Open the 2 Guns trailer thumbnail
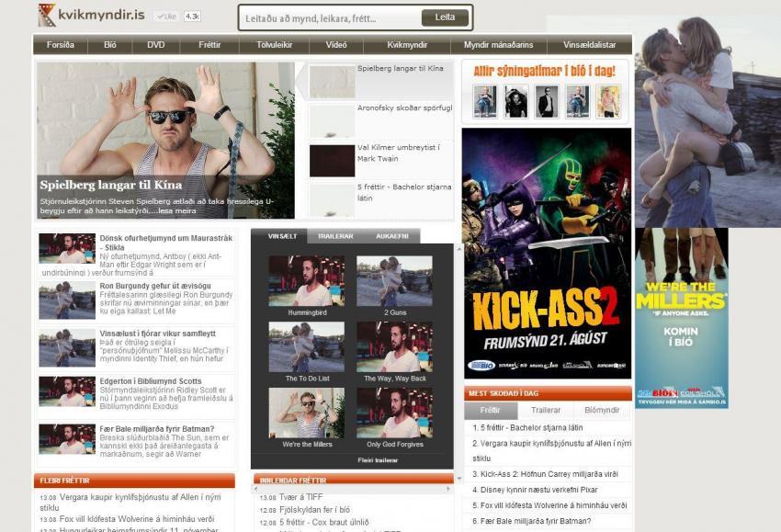This screenshot has height=532, width=781. coord(394,281)
